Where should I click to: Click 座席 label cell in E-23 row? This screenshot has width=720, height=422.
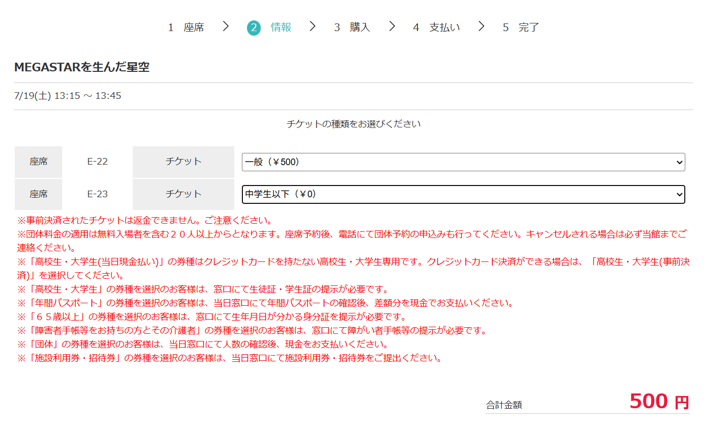(39, 194)
